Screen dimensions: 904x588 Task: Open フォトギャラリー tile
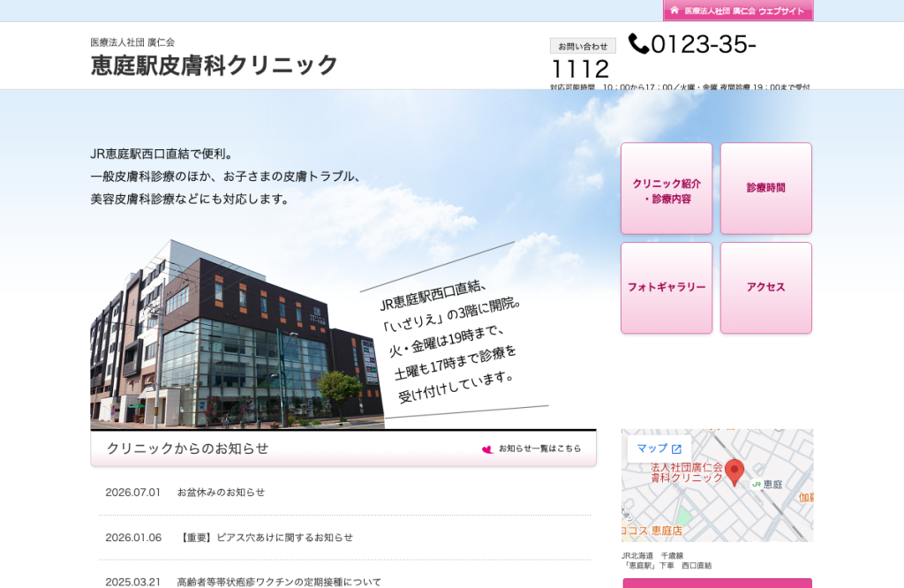[x=667, y=288]
